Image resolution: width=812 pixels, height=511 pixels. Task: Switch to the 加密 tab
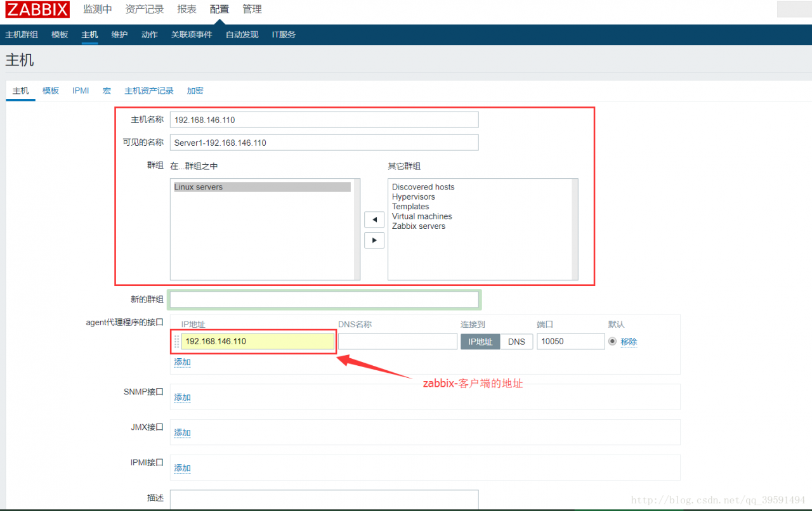click(195, 91)
